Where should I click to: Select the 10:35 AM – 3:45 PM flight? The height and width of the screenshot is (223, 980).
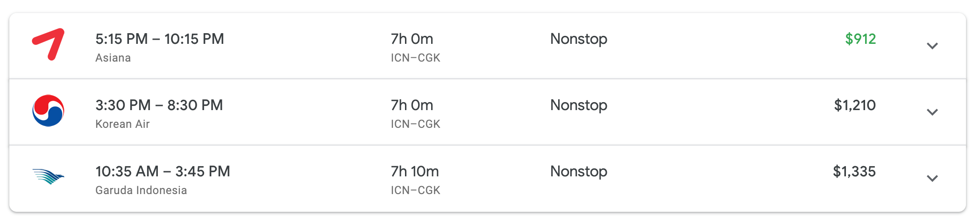point(163,171)
